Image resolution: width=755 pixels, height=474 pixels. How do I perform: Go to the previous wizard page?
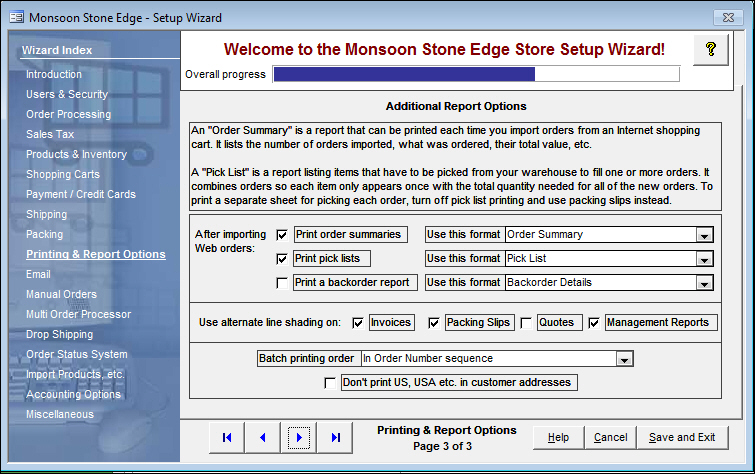[x=262, y=437]
